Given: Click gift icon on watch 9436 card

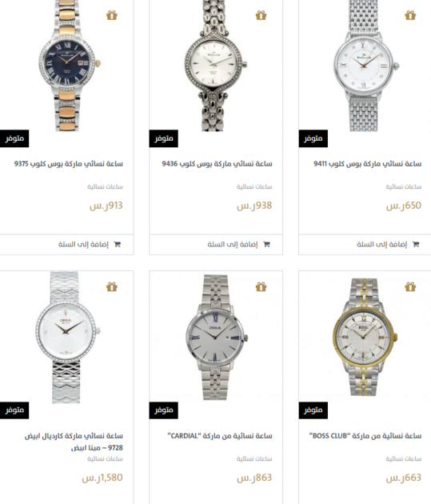Looking at the screenshot, I should pyautogui.click(x=261, y=15).
